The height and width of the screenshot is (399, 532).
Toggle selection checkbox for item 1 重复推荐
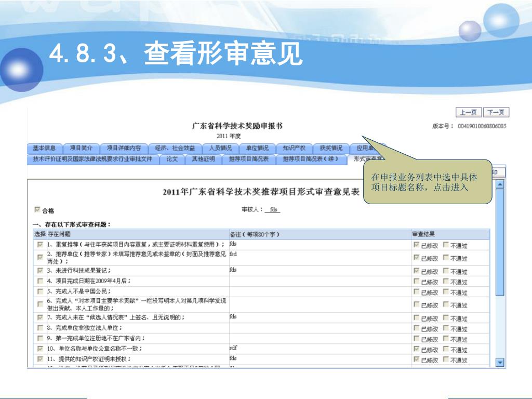41,244
